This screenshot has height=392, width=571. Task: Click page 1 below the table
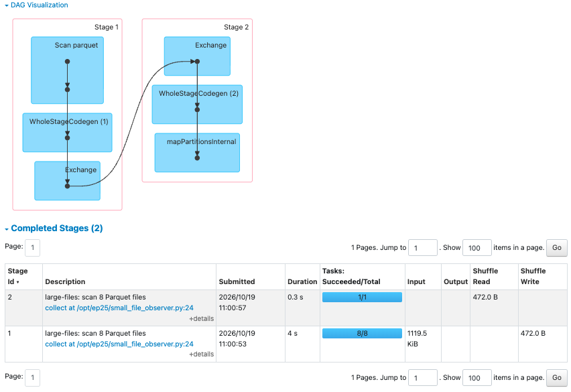tap(32, 378)
